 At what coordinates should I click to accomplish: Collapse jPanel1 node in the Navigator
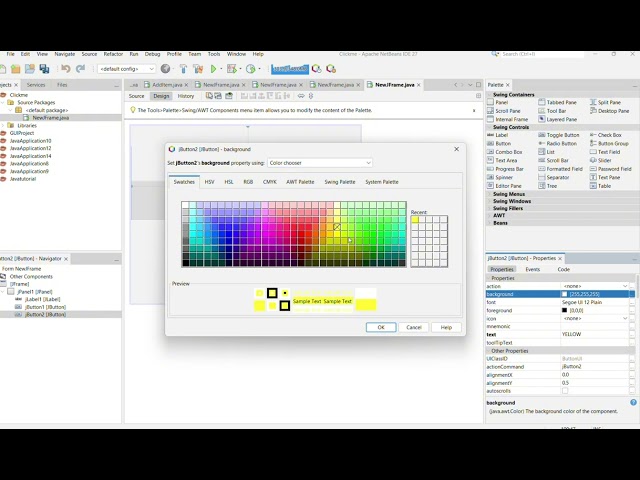[x=4, y=292]
